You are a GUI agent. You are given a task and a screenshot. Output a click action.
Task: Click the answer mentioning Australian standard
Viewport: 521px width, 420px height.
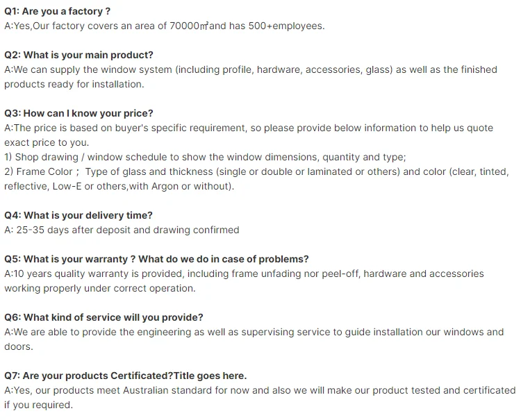pos(260,390)
